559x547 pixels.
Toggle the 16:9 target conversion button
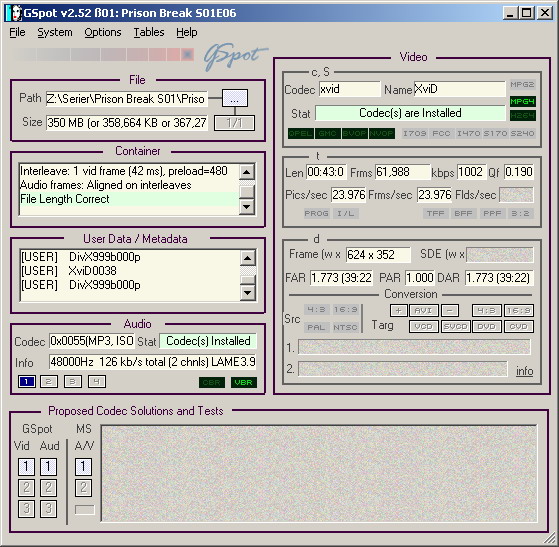pyautogui.click(x=519, y=310)
